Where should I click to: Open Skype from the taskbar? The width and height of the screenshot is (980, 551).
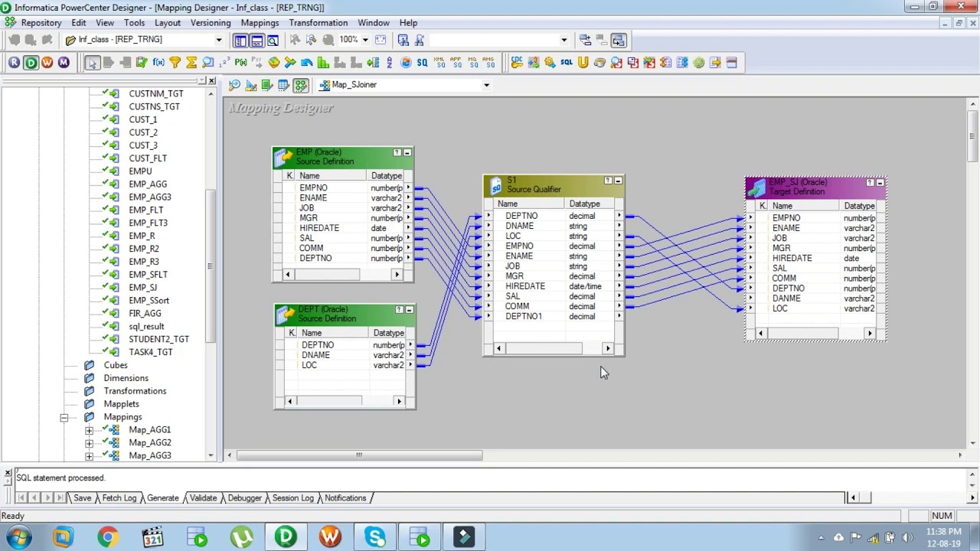[x=375, y=537]
